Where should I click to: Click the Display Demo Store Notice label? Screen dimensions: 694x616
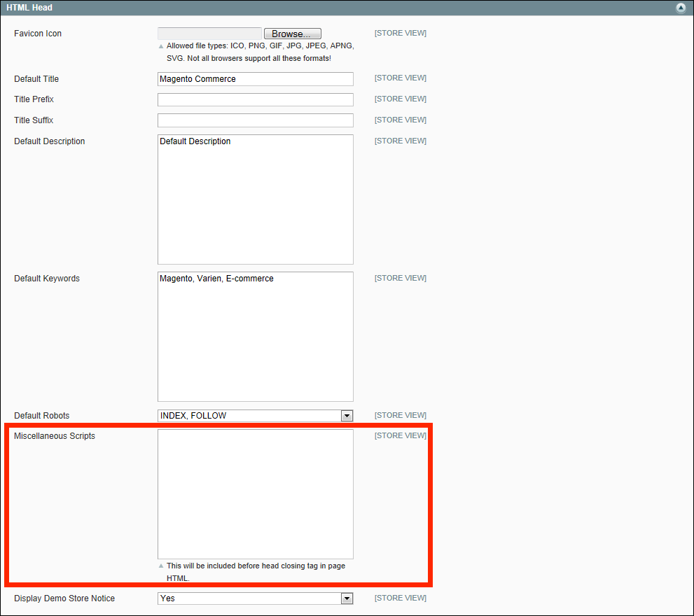pyautogui.click(x=64, y=598)
